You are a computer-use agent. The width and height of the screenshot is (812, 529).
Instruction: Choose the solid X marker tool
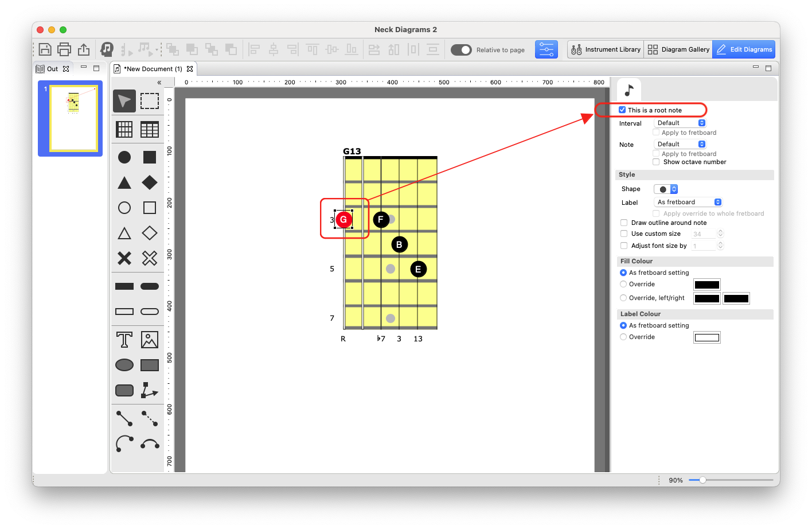point(124,258)
